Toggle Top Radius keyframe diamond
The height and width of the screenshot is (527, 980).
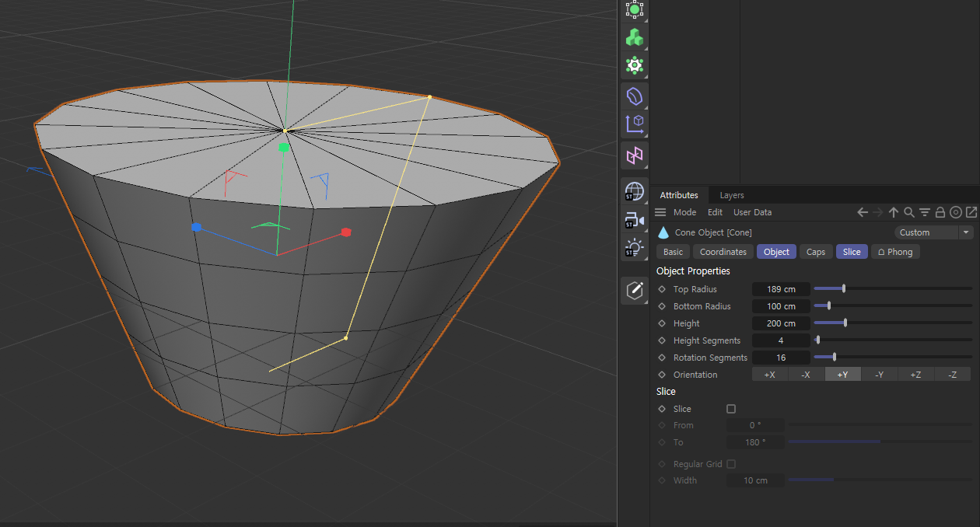tap(662, 289)
